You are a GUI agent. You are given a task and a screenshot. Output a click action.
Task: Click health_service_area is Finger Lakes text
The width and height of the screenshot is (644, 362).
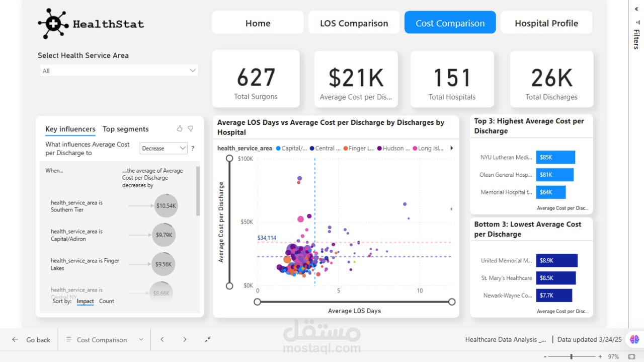pos(85,264)
